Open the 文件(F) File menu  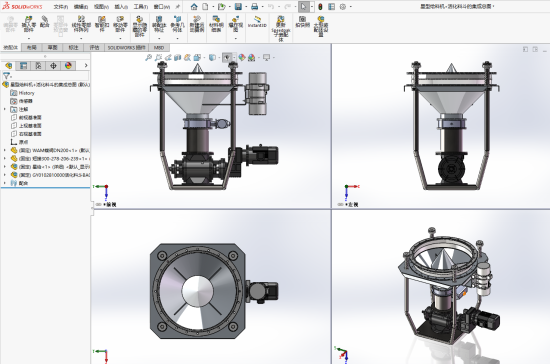(61, 7)
